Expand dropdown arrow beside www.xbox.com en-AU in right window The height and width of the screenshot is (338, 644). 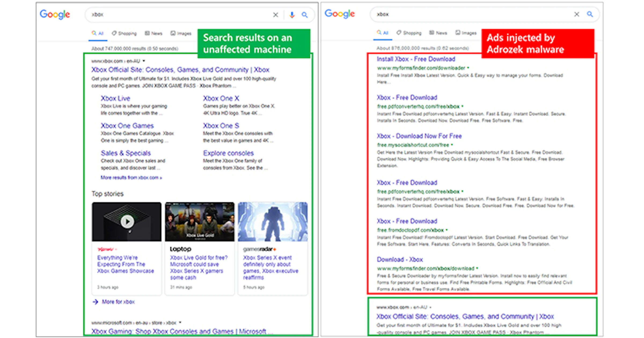pyautogui.click(x=430, y=307)
